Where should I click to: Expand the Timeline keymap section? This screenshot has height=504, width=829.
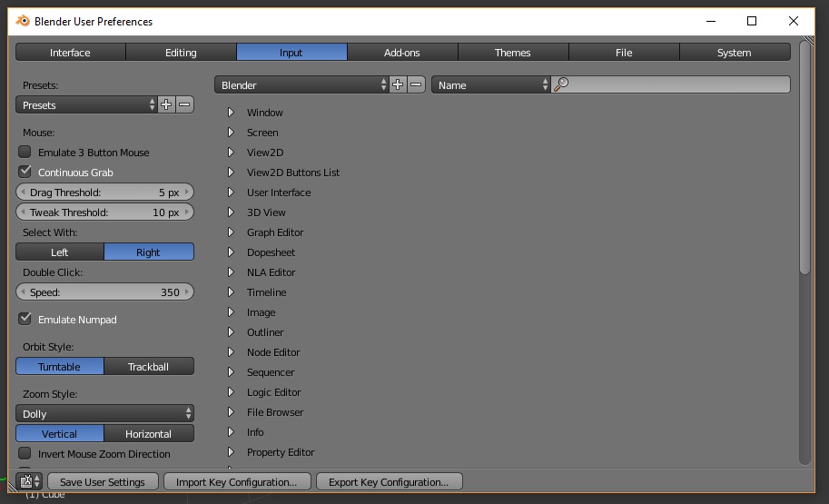pyautogui.click(x=231, y=292)
